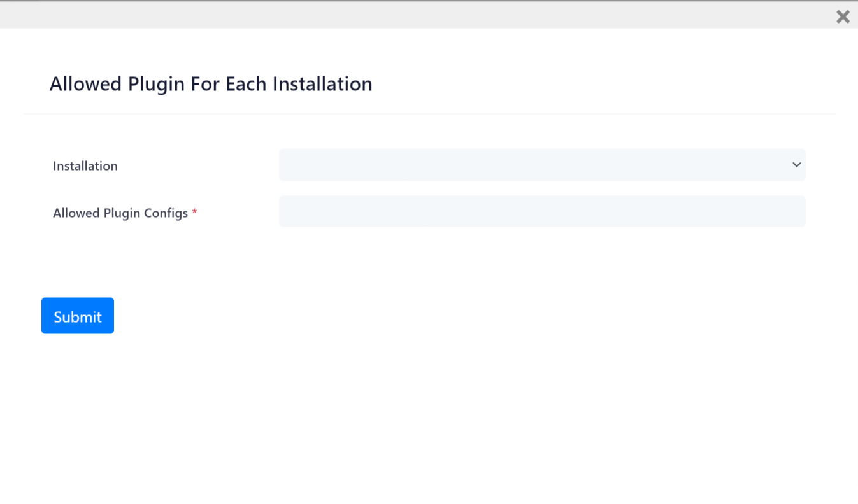Click the Installation field label
The height and width of the screenshot is (504, 858).
click(85, 166)
